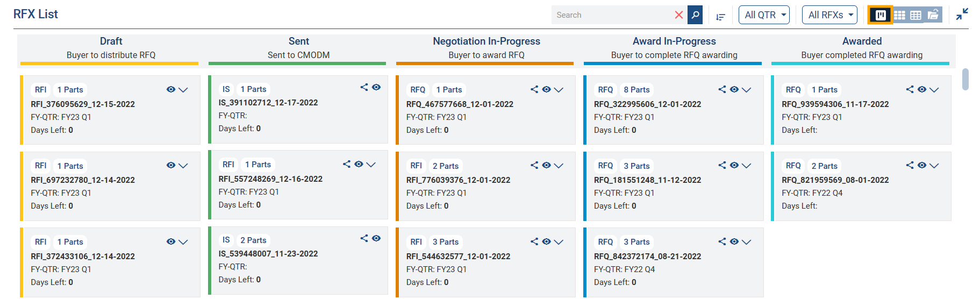Expand the RFQ_322995606_12-01-2022 card chevron
Image resolution: width=980 pixels, height=299 pixels.
click(746, 90)
